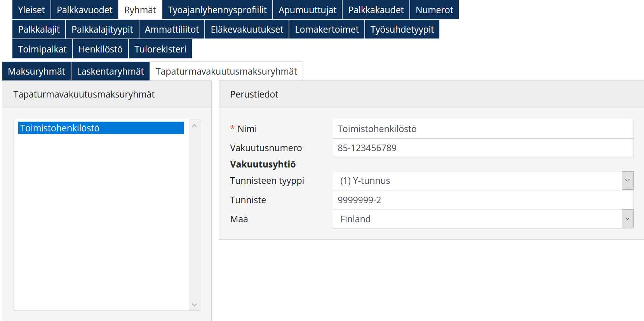644x321 pixels.
Task: Open the Laskentaryhmät sub-tab
Action: click(110, 72)
